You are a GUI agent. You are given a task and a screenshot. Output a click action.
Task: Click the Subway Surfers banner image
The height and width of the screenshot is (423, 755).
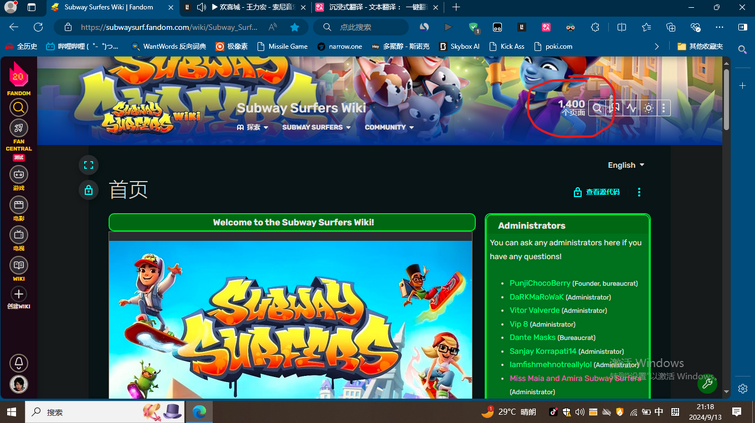tap(290, 319)
